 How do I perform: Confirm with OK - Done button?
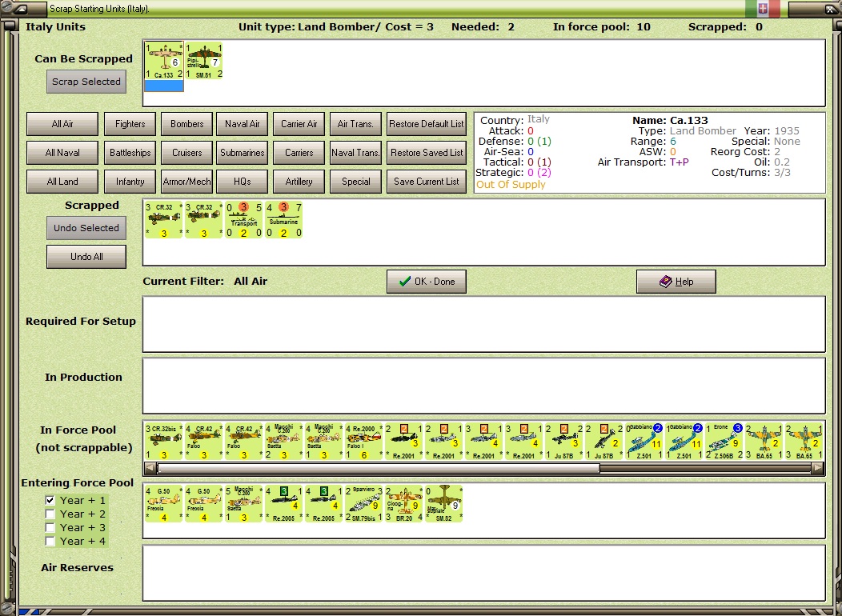[427, 282]
